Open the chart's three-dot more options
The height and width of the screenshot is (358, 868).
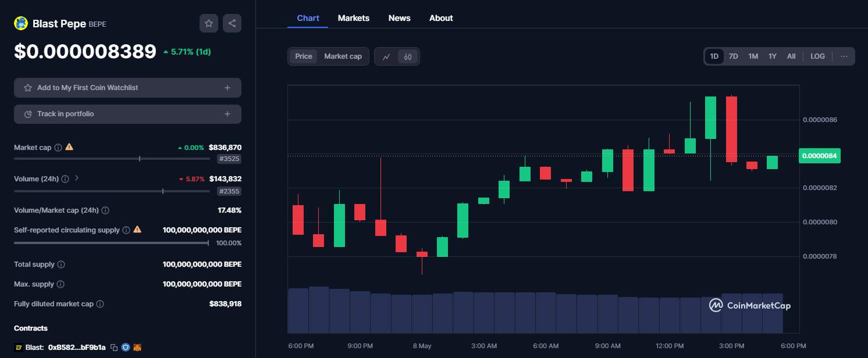(844, 56)
